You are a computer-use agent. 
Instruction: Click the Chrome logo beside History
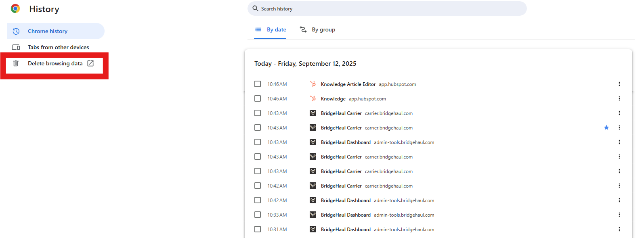(15, 8)
